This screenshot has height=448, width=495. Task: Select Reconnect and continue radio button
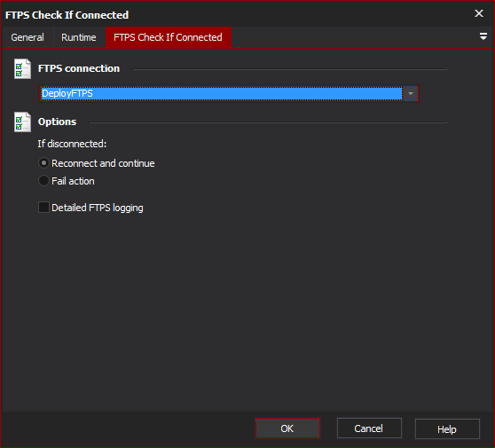click(43, 163)
